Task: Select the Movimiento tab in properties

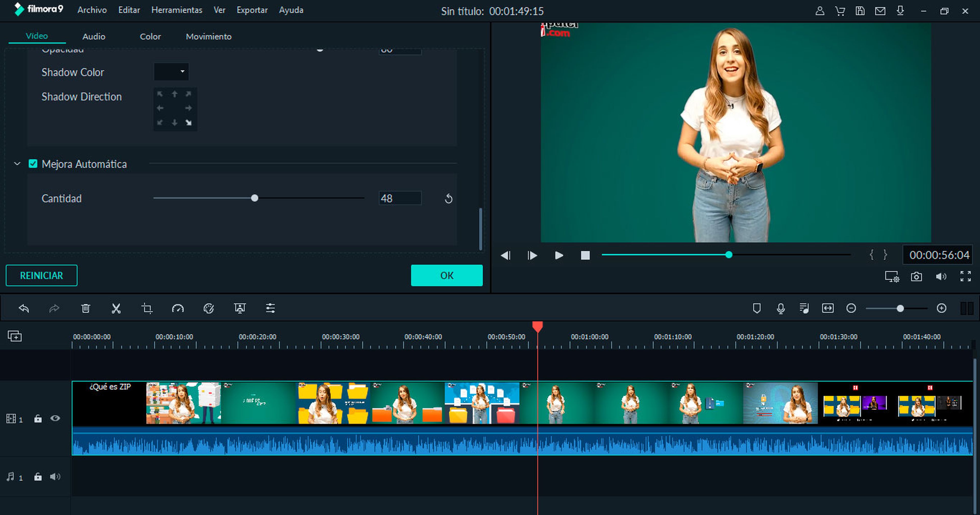Action: 208,36
